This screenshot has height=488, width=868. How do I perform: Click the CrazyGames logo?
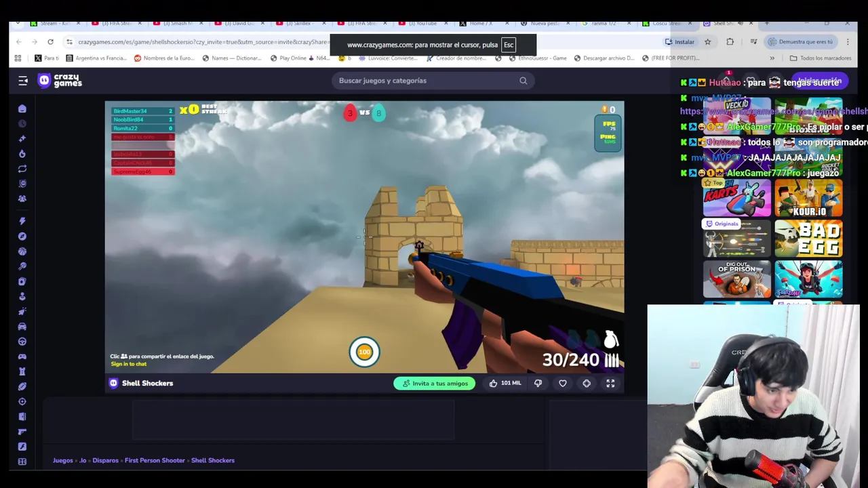60,81
